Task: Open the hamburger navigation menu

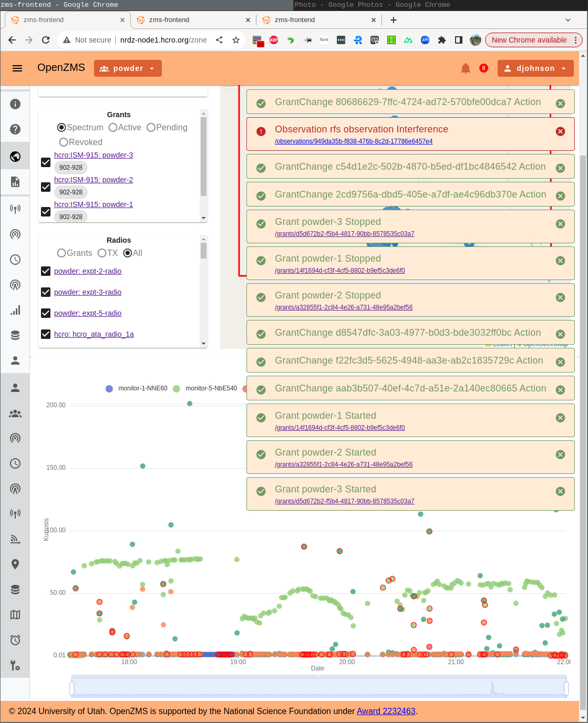Action: pos(17,68)
